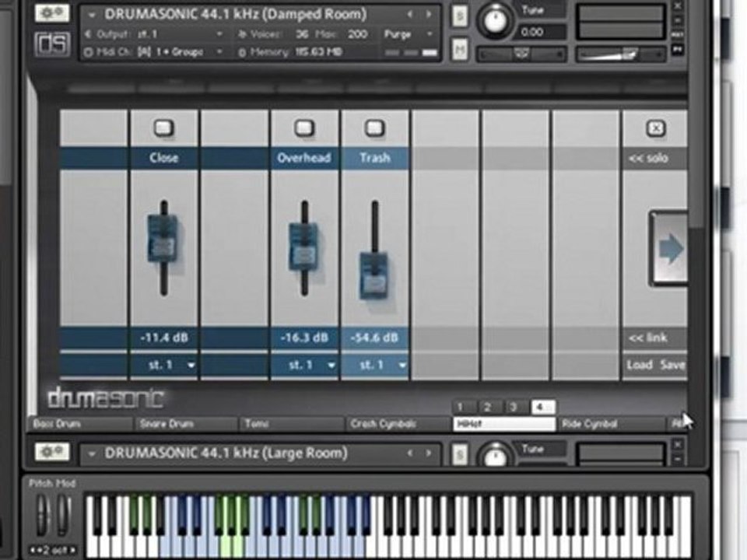
Task: Open the Purge menu
Action: [x=409, y=34]
